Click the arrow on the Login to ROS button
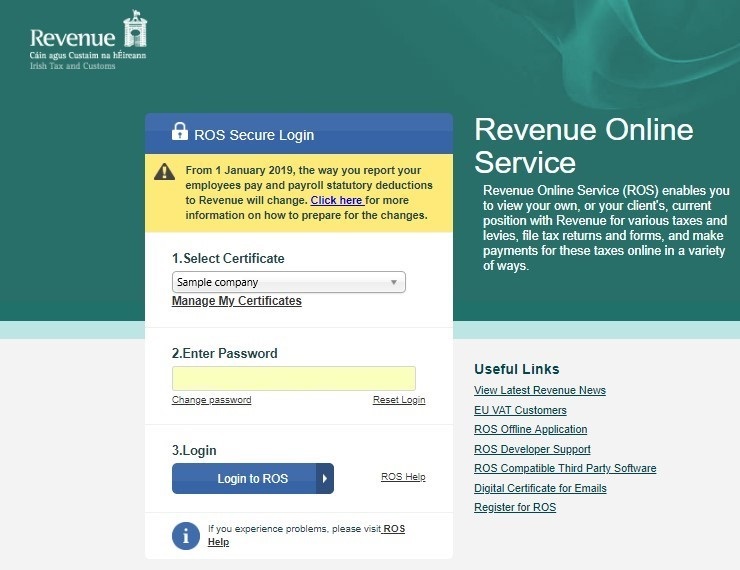Image resolution: width=740 pixels, height=570 pixels. point(325,478)
